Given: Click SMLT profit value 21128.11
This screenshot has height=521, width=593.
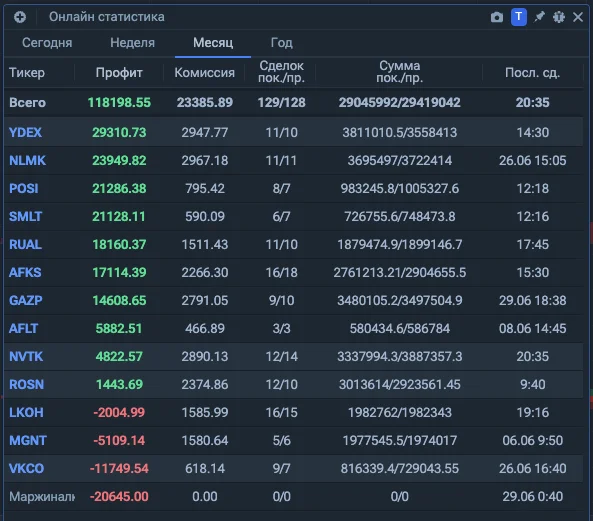Looking at the screenshot, I should [119, 217].
